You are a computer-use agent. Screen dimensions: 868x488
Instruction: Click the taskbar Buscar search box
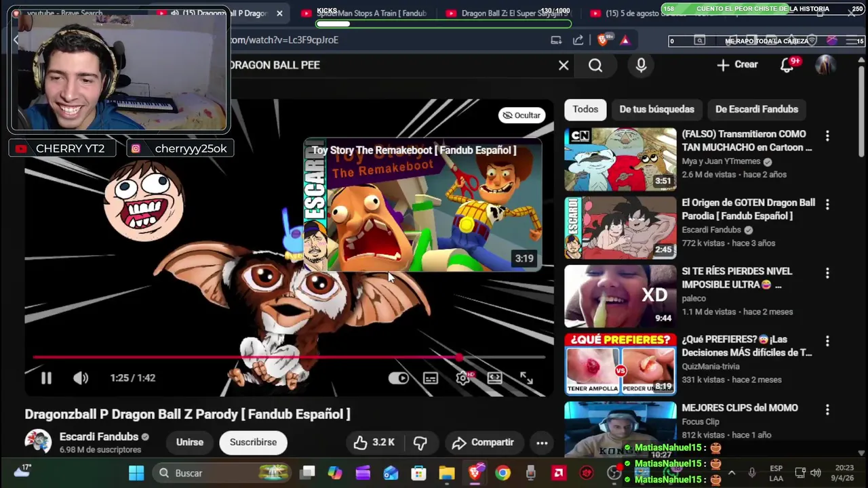(x=222, y=473)
